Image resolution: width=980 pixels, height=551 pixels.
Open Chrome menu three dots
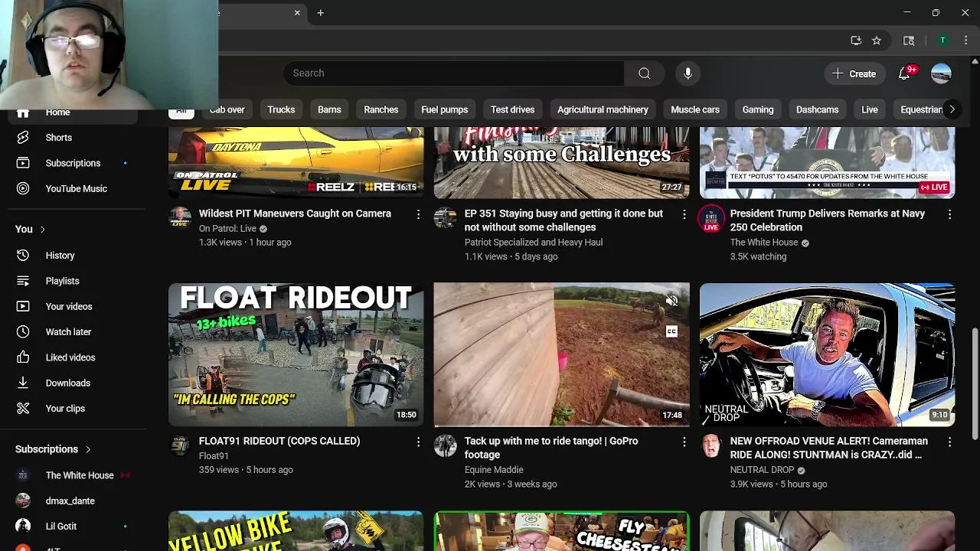click(966, 41)
